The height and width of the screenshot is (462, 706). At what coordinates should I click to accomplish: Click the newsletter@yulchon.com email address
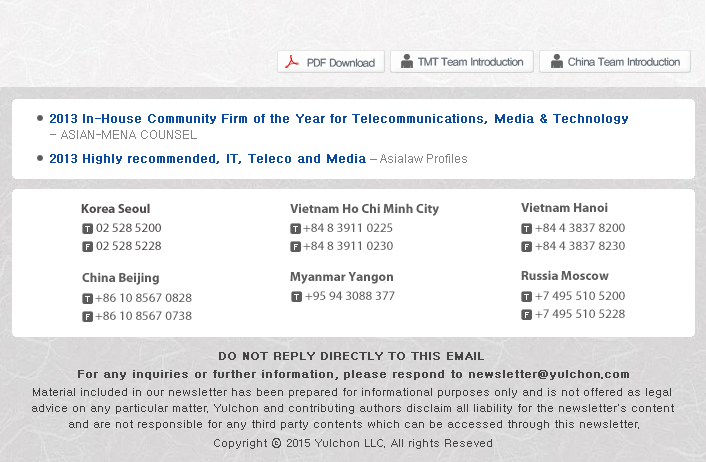(x=549, y=374)
